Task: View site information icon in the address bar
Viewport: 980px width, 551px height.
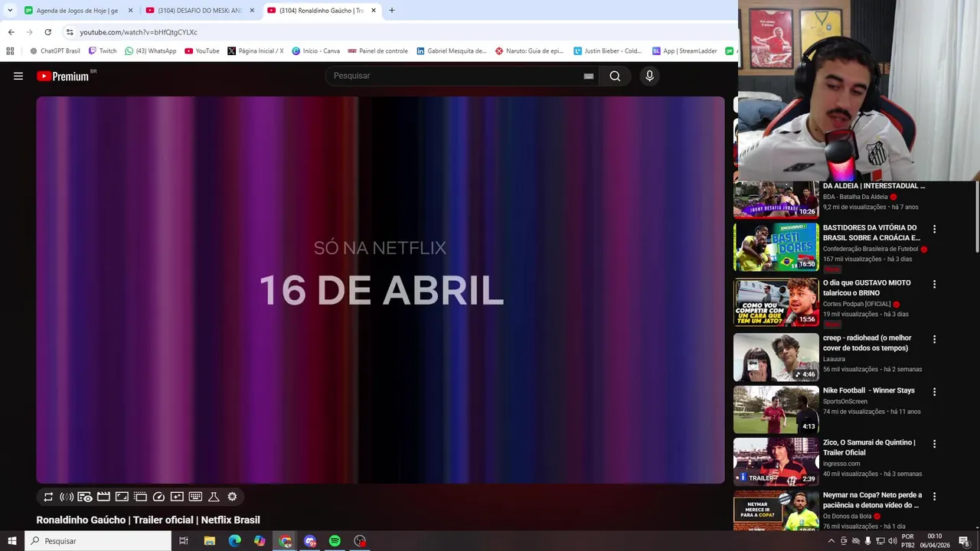Action: [70, 32]
